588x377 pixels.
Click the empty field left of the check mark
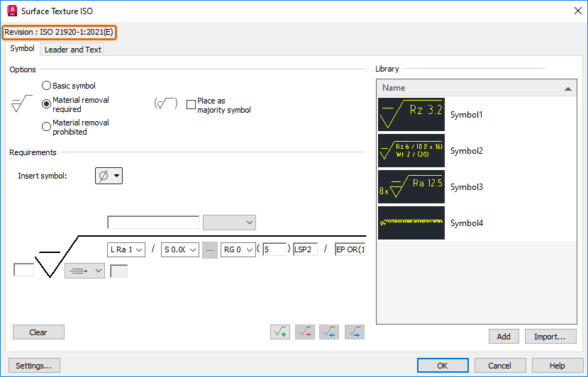tap(23, 270)
